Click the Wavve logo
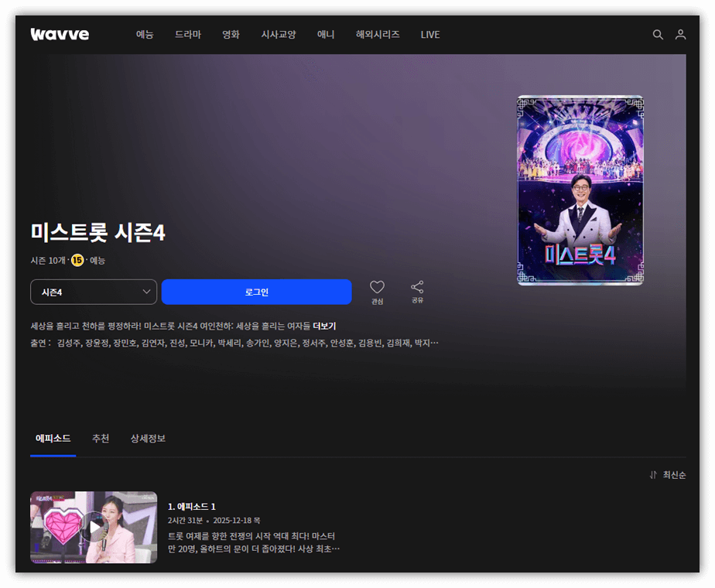715x588 pixels. [60, 33]
